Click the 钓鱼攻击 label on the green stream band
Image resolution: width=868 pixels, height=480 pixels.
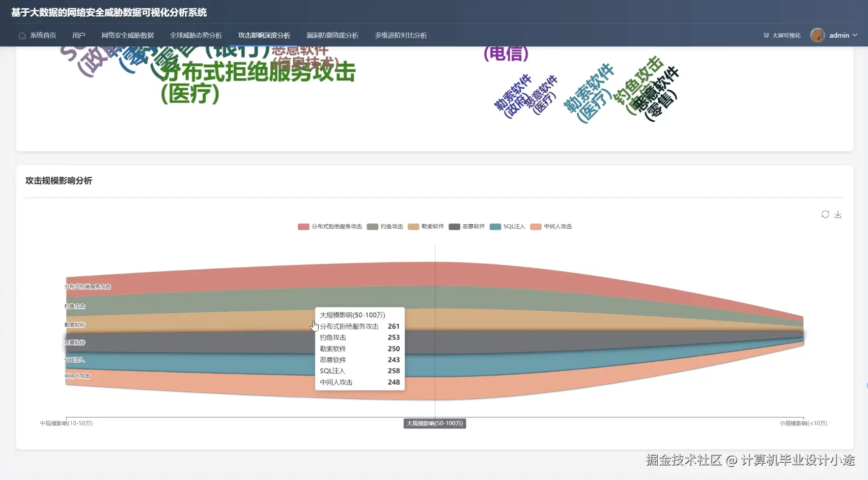(x=75, y=306)
